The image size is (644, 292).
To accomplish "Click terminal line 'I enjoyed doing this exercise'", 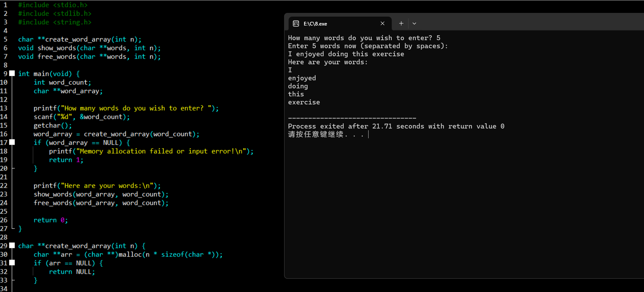I will click(346, 54).
